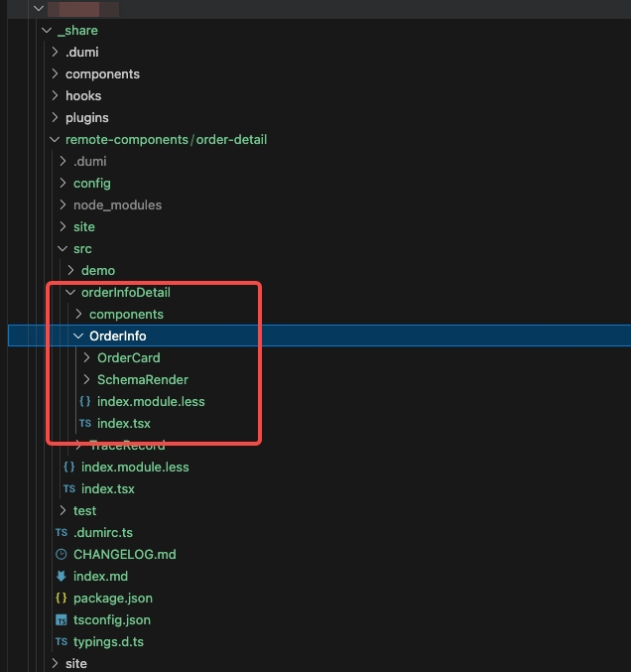Open index.tsx file name inside OrderInfo

click(124, 424)
